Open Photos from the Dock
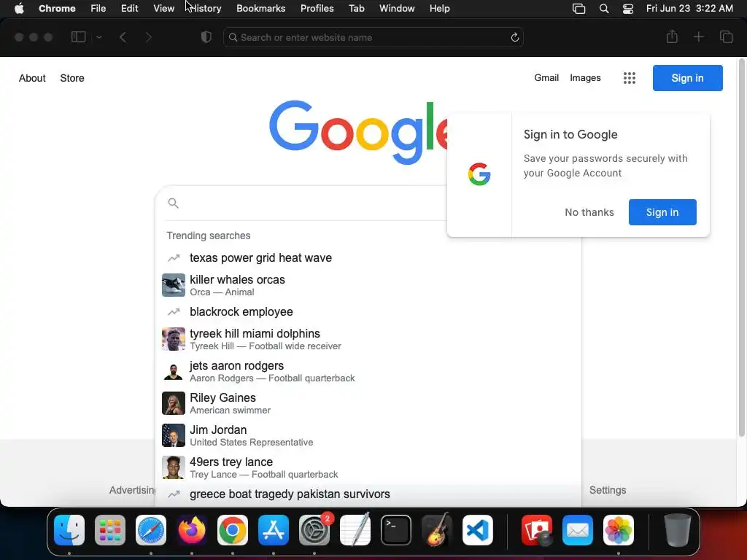Image resolution: width=747 pixels, height=560 pixels. click(x=619, y=530)
